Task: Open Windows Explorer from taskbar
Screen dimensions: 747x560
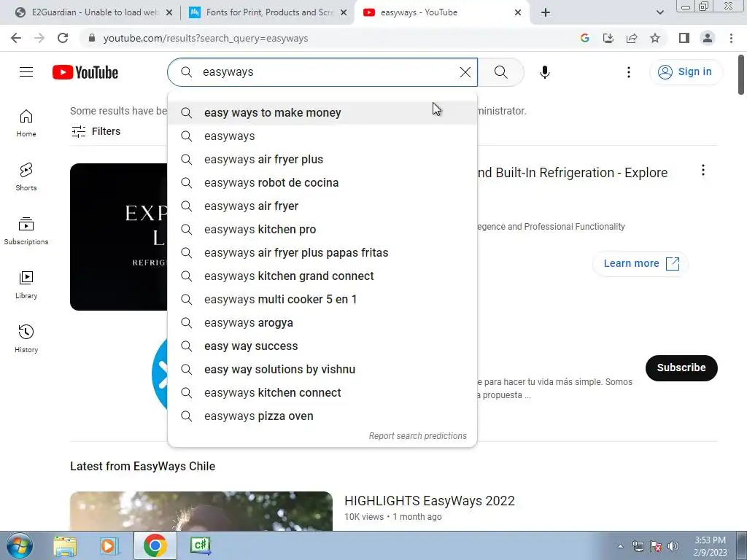Action: [65, 545]
